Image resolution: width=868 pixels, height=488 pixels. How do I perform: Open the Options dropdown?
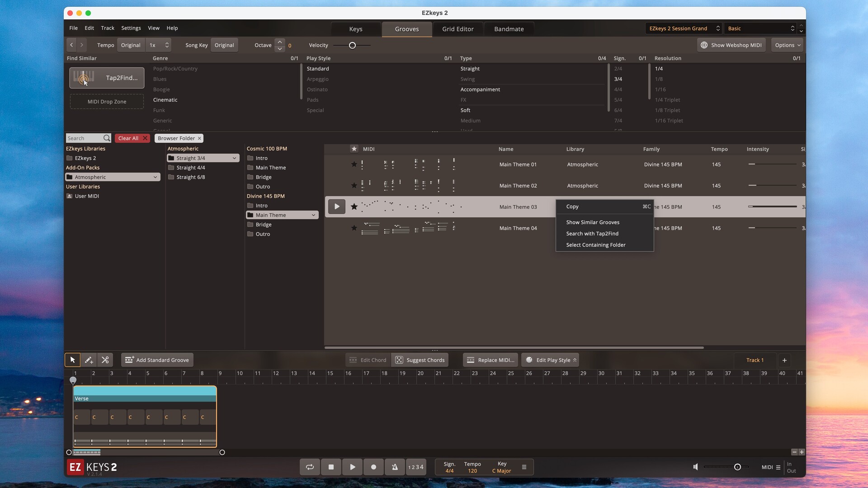[788, 45]
